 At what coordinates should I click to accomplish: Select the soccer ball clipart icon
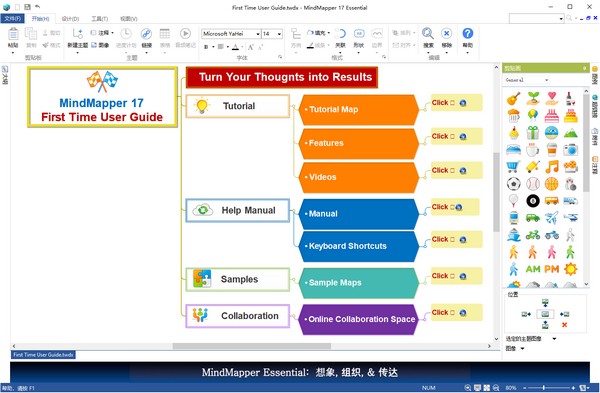(514, 184)
